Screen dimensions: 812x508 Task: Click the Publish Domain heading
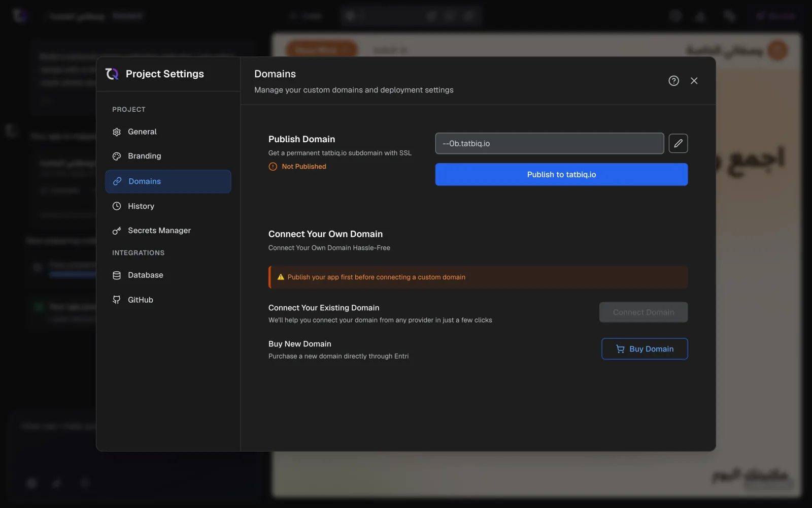click(x=301, y=139)
